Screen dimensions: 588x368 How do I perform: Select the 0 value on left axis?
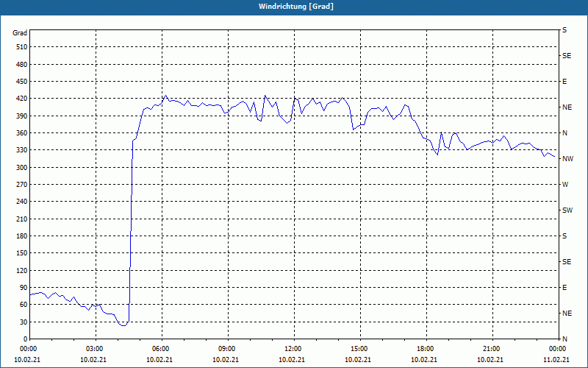tap(26, 339)
